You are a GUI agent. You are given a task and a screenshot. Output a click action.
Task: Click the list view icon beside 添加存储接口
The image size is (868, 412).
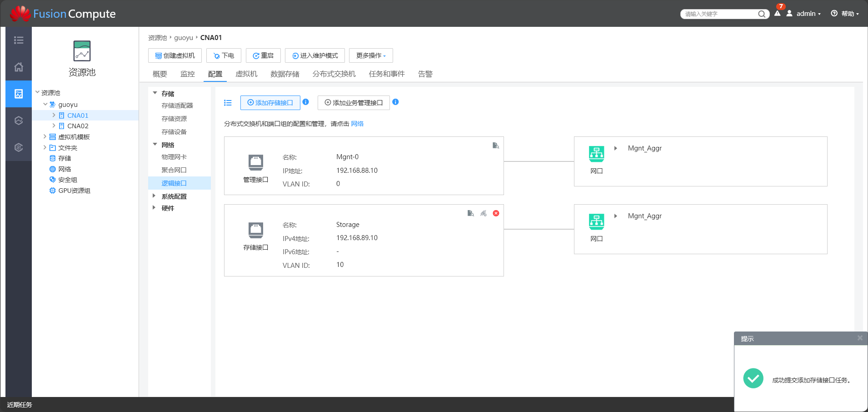pos(228,103)
